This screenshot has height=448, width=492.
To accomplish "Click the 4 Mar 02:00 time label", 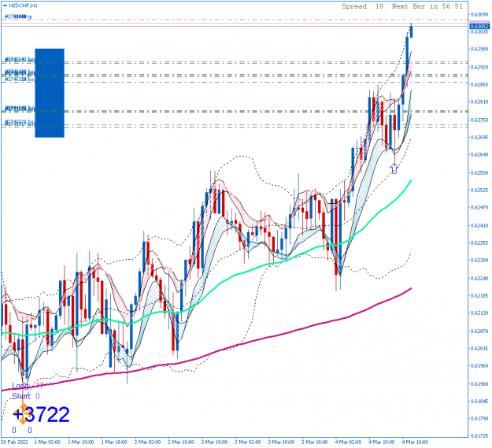I will pyautogui.click(x=348, y=442).
